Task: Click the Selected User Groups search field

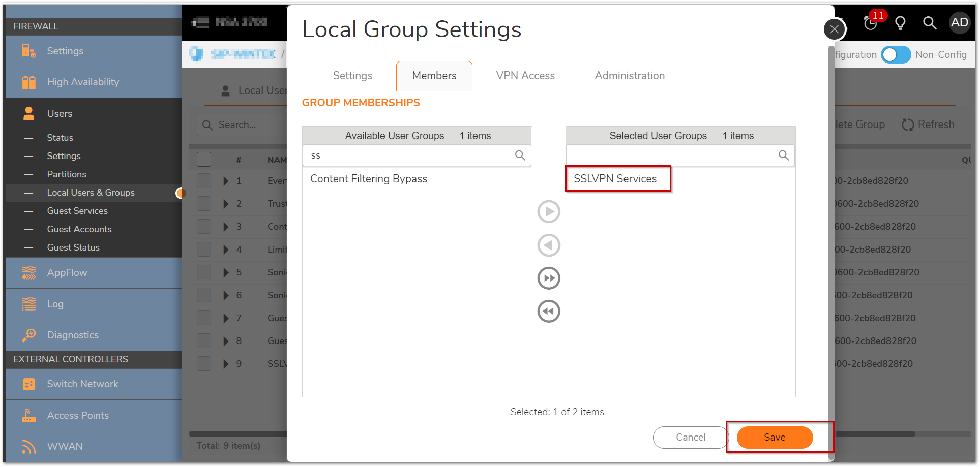Action: [x=671, y=155]
